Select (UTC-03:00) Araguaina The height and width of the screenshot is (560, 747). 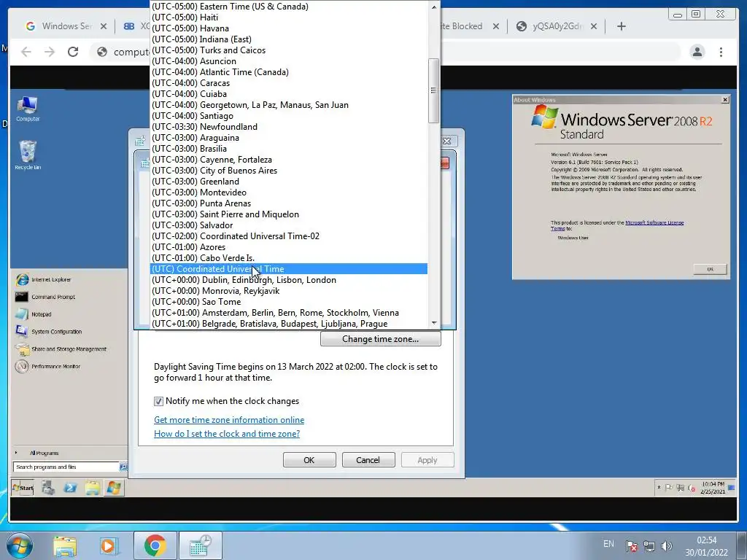(x=289, y=138)
